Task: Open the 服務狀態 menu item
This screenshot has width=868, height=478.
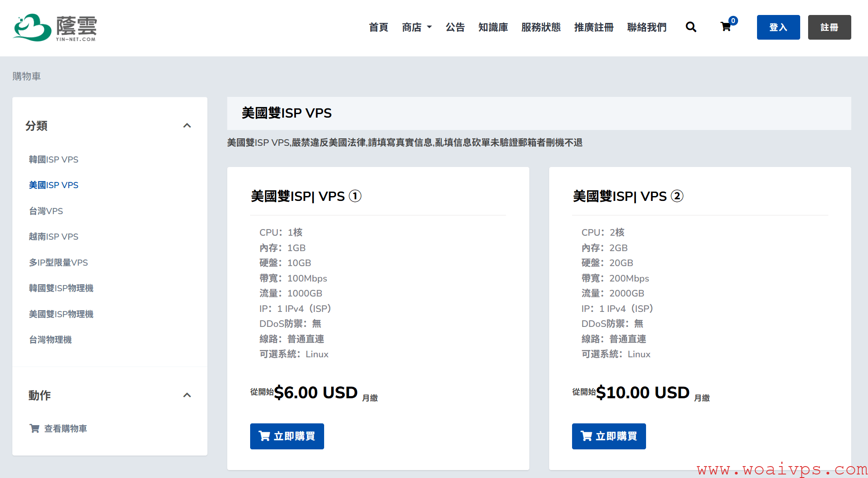Action: pyautogui.click(x=541, y=27)
